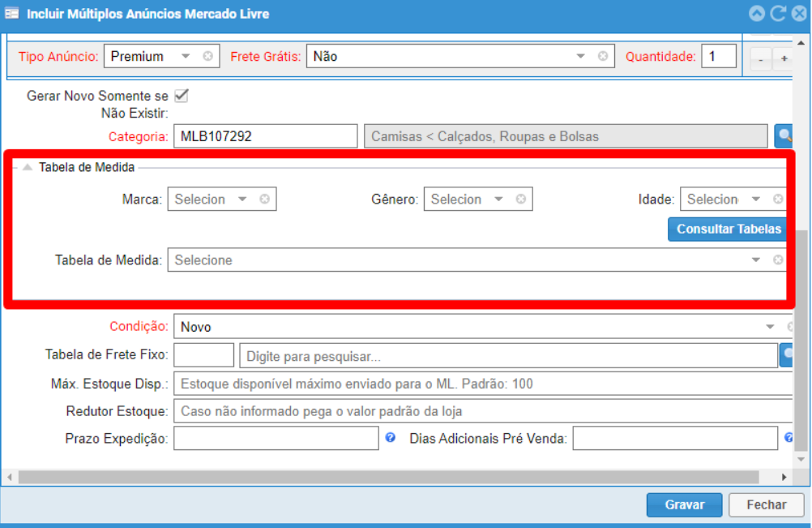
Task: Open the Tipo Anúncio dropdown
Action: tap(186, 56)
